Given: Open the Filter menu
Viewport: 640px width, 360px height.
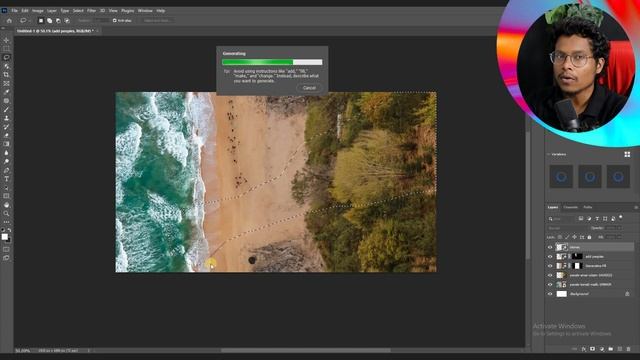Looking at the screenshot, I should (x=91, y=11).
